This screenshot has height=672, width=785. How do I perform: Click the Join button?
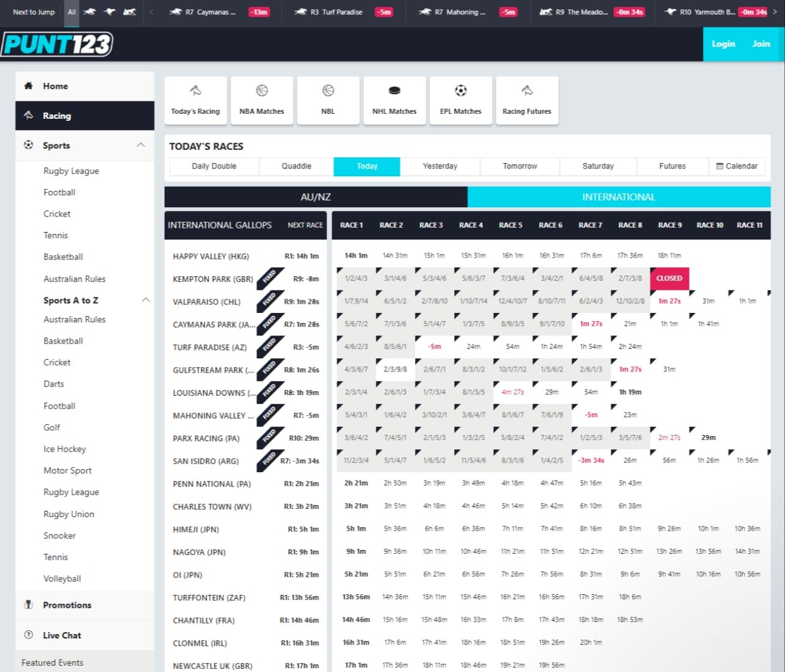pos(761,44)
